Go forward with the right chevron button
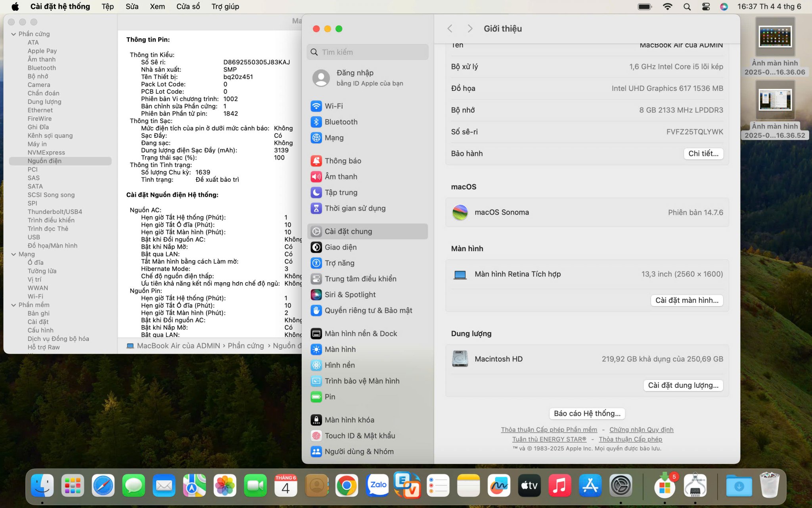This screenshot has width=812, height=508. tap(470, 29)
